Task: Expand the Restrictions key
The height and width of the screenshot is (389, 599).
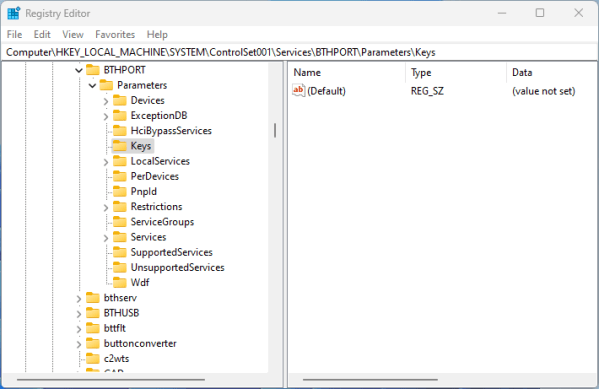Action: [106, 207]
